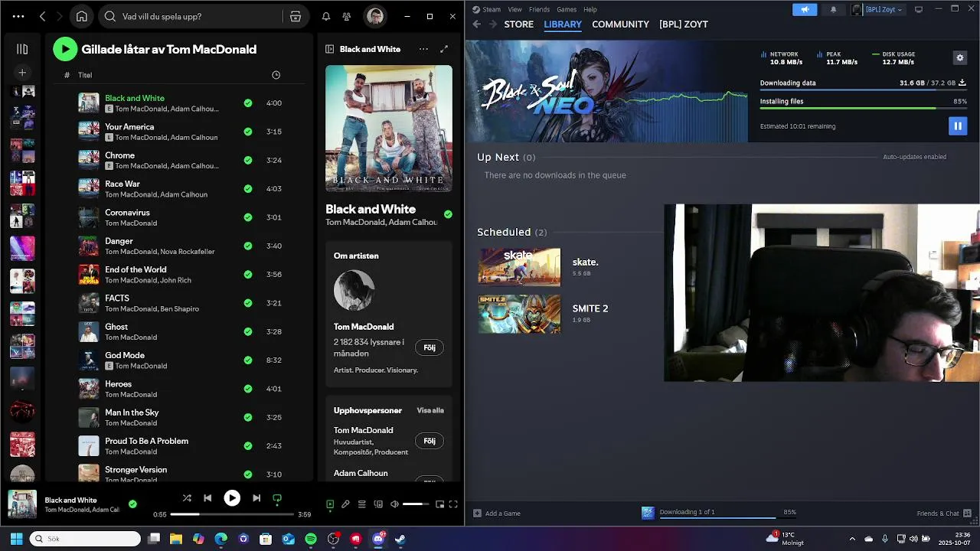Open Help menu in Steam

click(x=590, y=9)
